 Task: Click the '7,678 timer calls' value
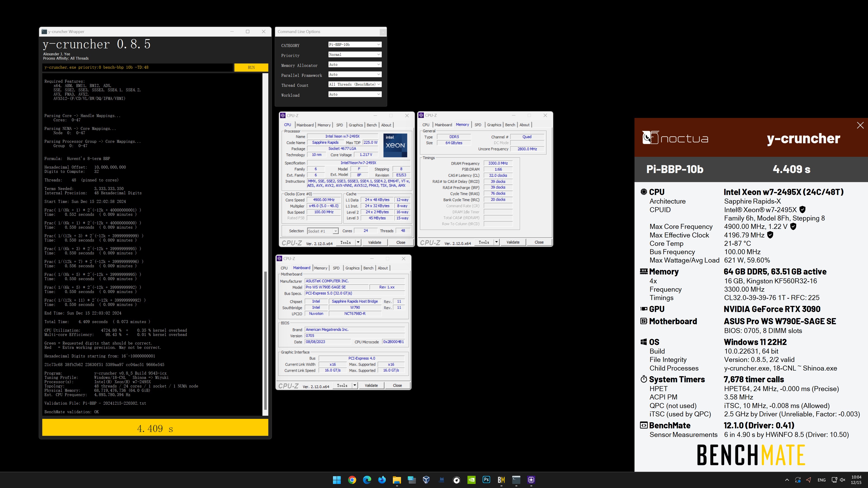[754, 380]
